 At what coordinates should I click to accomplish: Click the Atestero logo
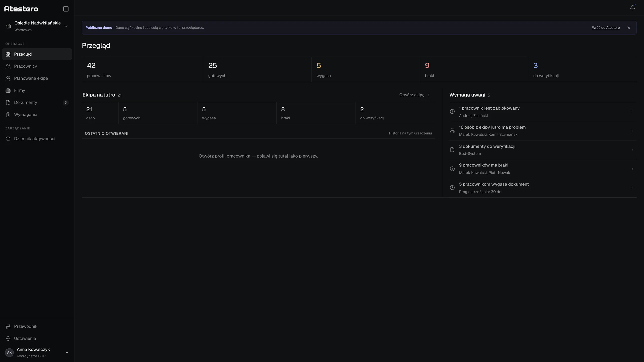(21, 9)
